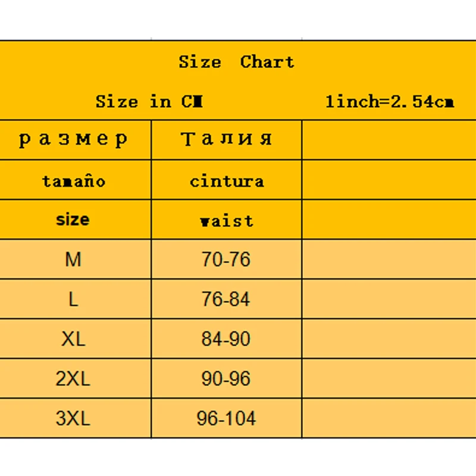
Task: Select the 2XL size cell
Action: coord(73,379)
